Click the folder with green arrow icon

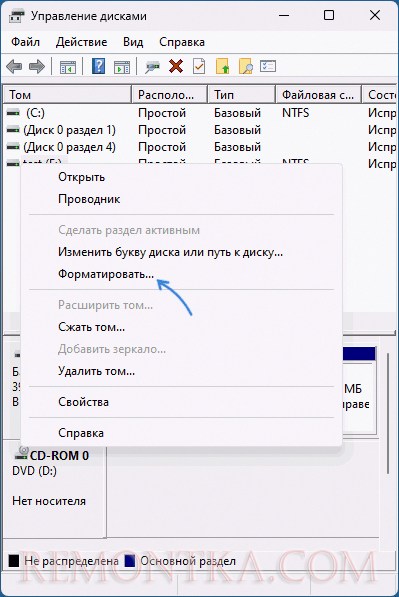(x=222, y=67)
